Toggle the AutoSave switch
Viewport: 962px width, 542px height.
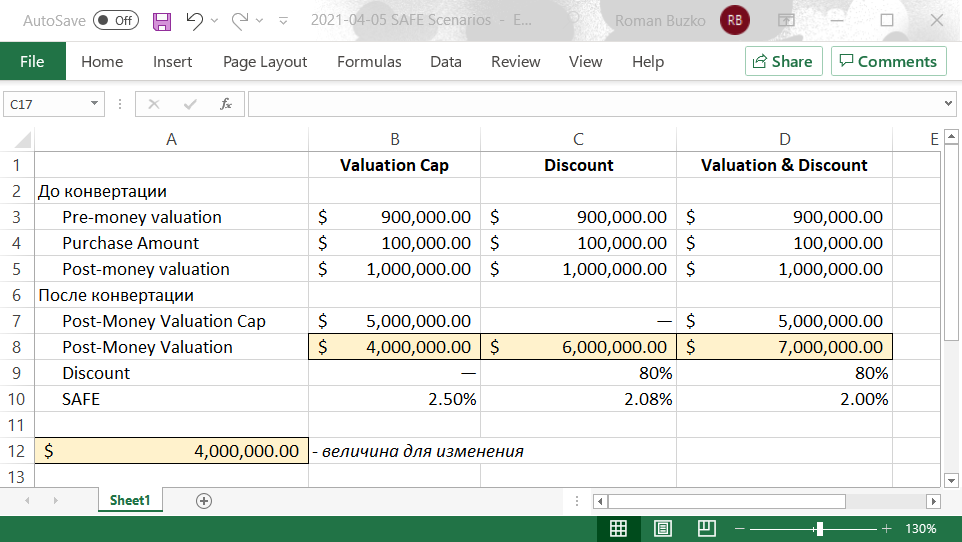116,20
